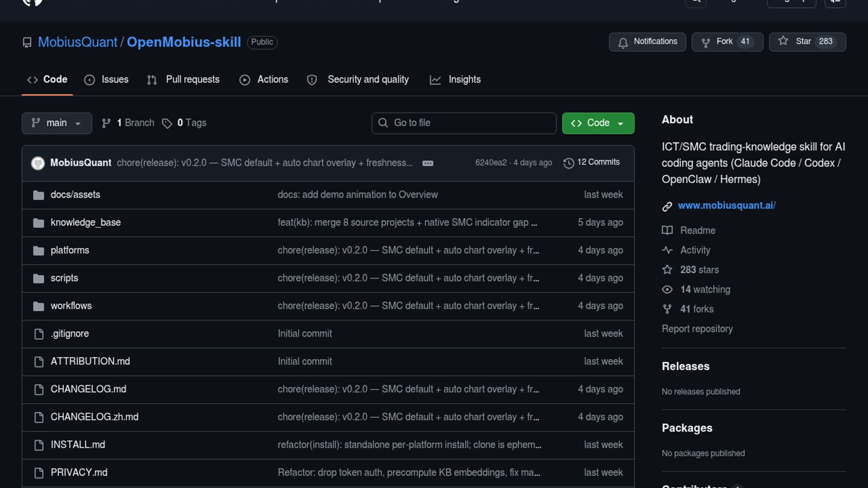Open INSTALL.md file
The image size is (868, 488).
pos(78,445)
